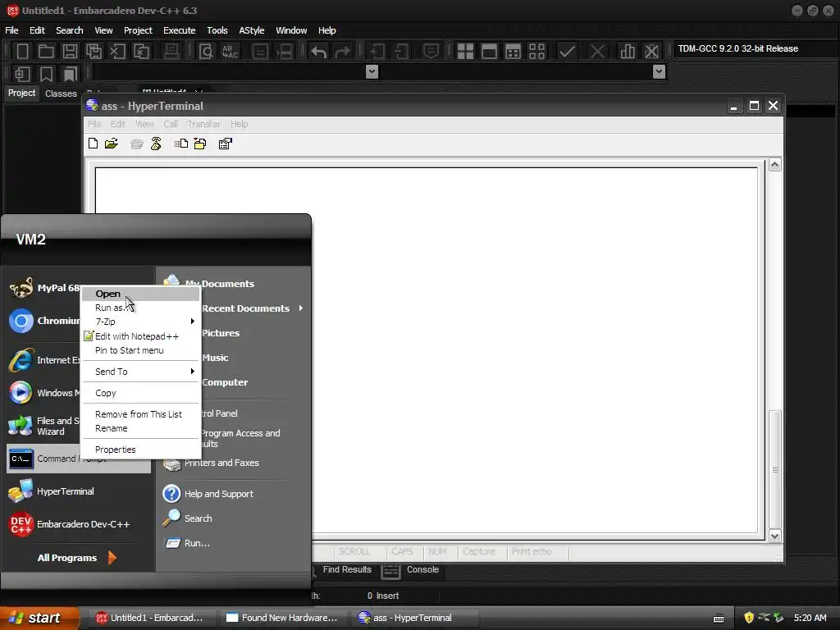Launch HyperTerminal from Start menu

click(x=78, y=491)
